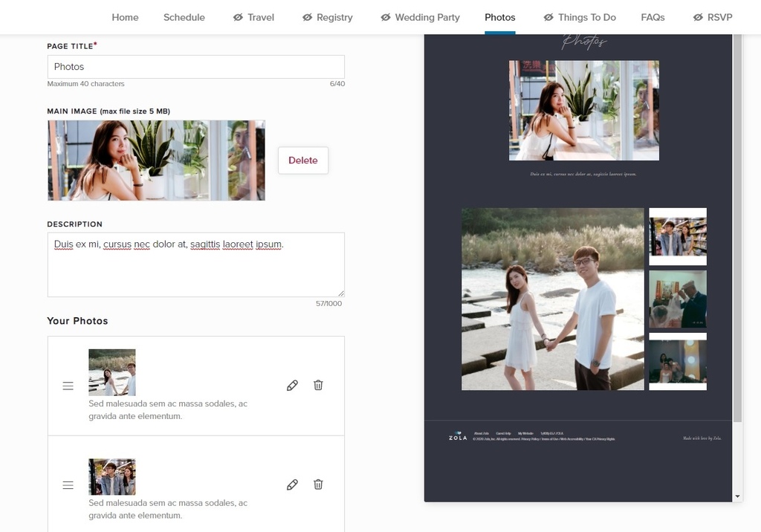The width and height of the screenshot is (761, 532).
Task: Click the Your Photos heading
Action: click(77, 321)
